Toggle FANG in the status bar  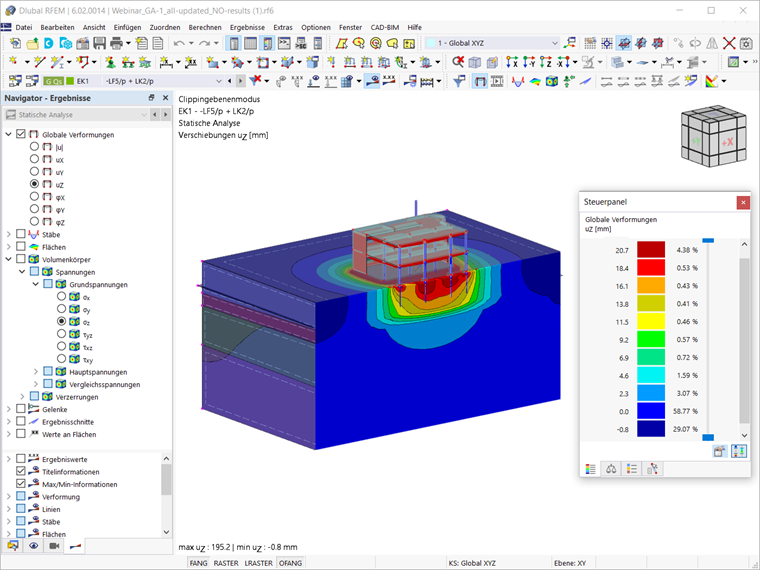click(198, 563)
